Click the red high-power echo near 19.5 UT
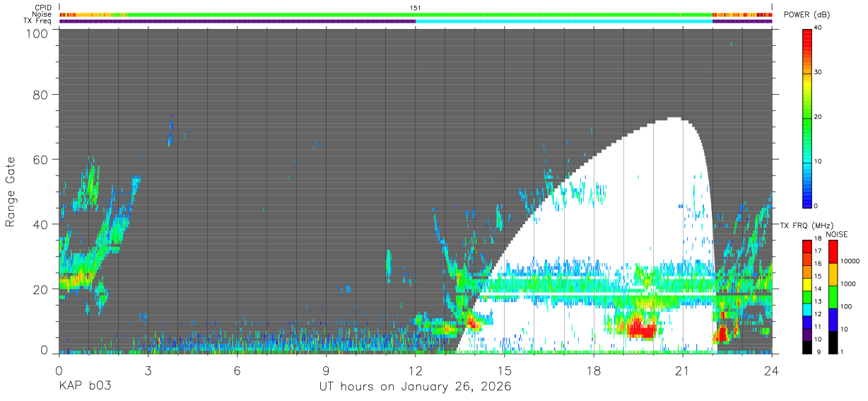 coord(641,328)
